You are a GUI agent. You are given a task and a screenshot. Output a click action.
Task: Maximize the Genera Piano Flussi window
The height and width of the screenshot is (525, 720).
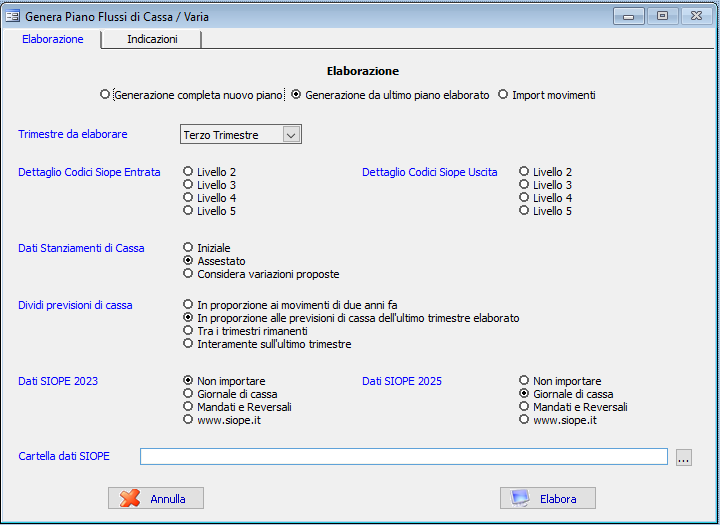coord(661,16)
